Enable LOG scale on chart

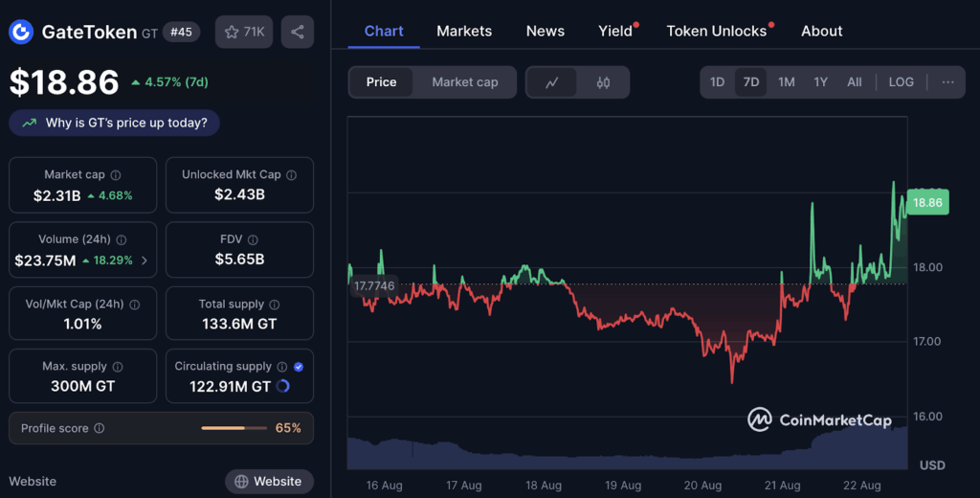pyautogui.click(x=901, y=82)
